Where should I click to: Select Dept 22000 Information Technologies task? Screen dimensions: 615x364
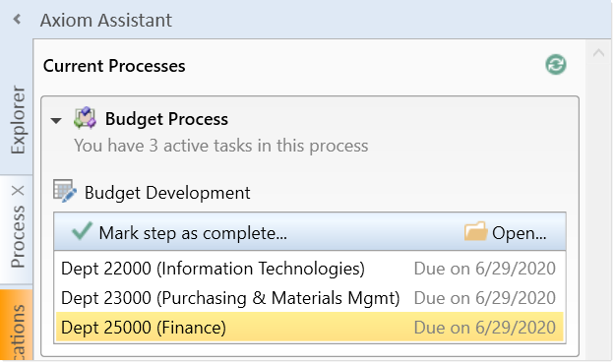pyautogui.click(x=309, y=269)
